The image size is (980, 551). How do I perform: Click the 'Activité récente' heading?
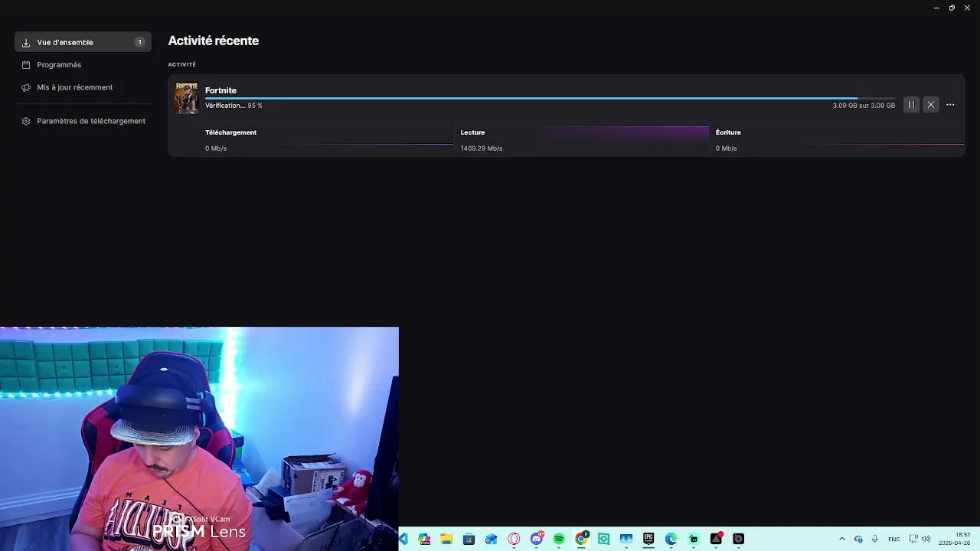[x=214, y=41]
